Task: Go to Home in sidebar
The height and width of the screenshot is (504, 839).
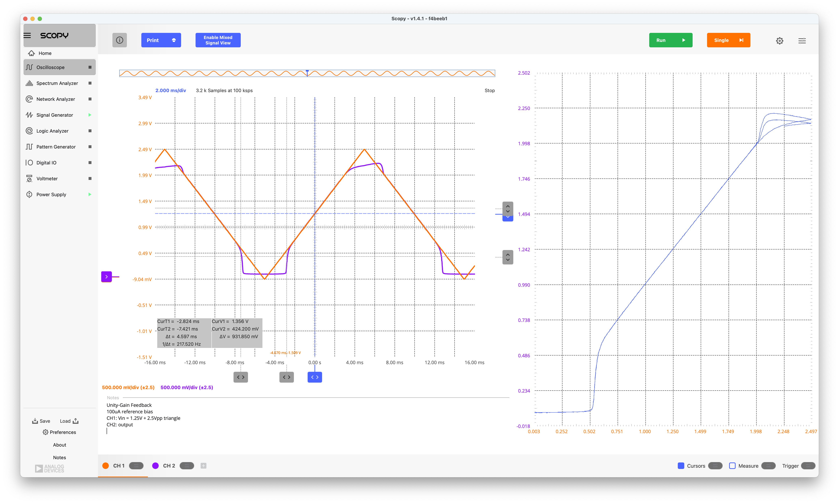Action: tap(59, 53)
